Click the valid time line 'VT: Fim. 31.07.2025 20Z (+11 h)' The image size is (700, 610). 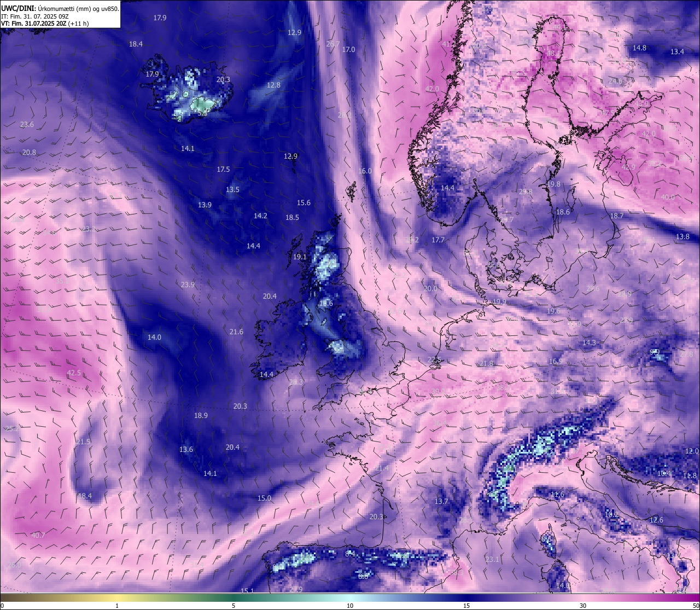[45, 24]
